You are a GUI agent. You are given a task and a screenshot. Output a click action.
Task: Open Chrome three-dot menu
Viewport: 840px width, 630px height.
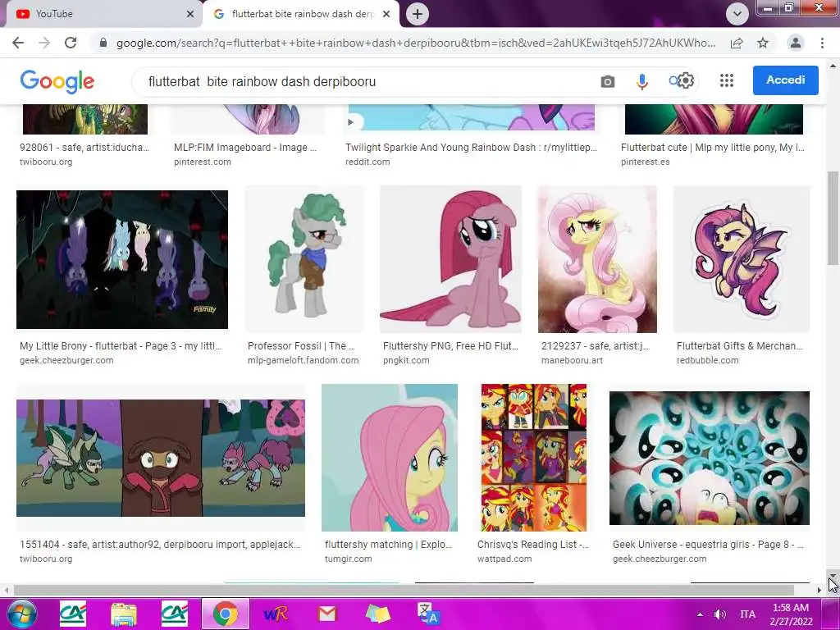[x=822, y=43]
